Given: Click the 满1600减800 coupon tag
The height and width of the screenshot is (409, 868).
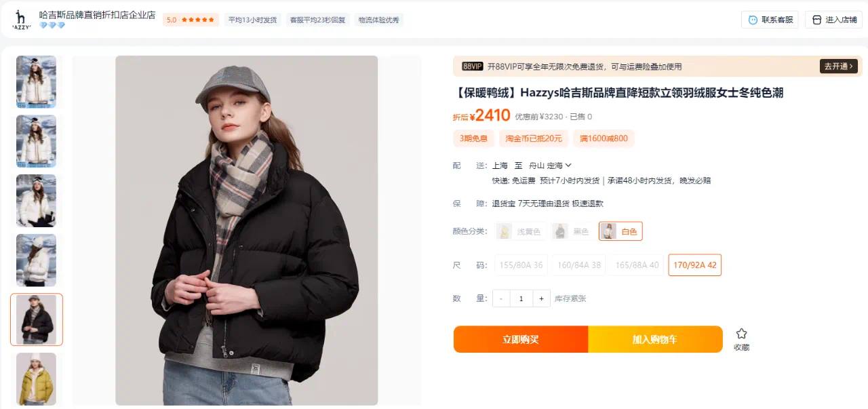Looking at the screenshot, I should [x=604, y=138].
